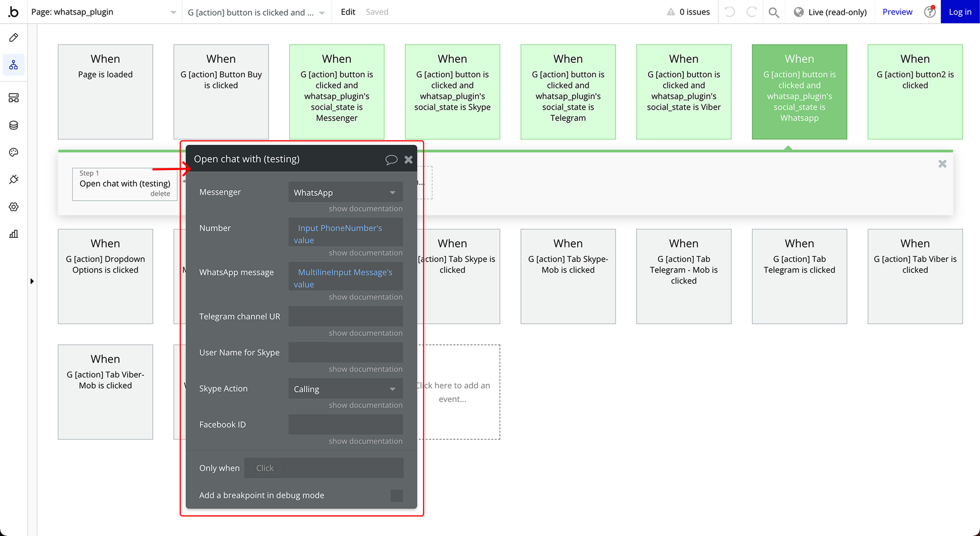
Task: Click the Preview link
Action: pos(897,12)
